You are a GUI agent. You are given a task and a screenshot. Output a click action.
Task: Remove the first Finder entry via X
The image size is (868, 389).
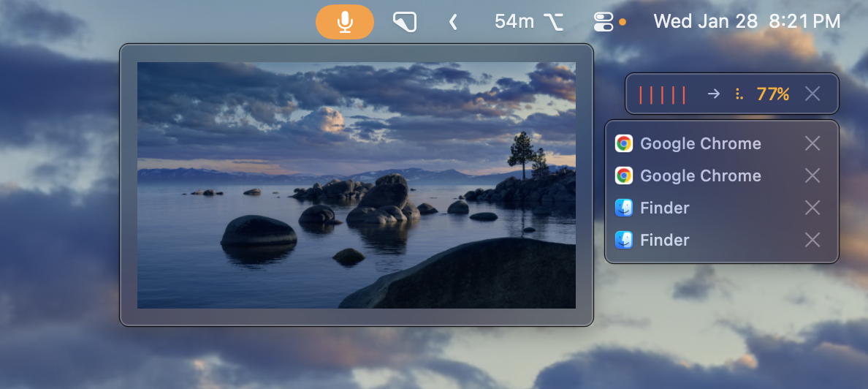(x=812, y=208)
